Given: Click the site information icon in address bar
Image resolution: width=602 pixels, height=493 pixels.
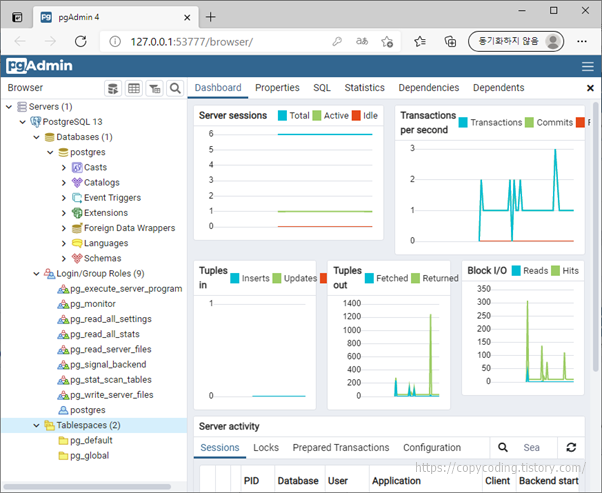Looking at the screenshot, I should click(115, 41).
